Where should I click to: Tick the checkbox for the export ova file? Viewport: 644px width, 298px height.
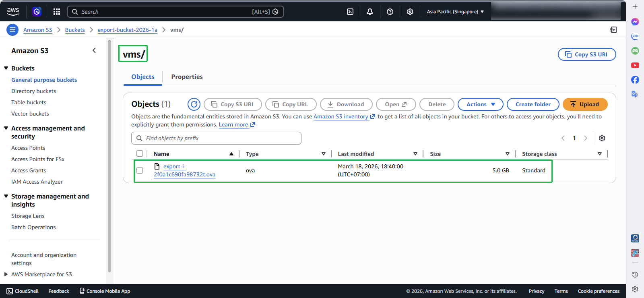140,170
